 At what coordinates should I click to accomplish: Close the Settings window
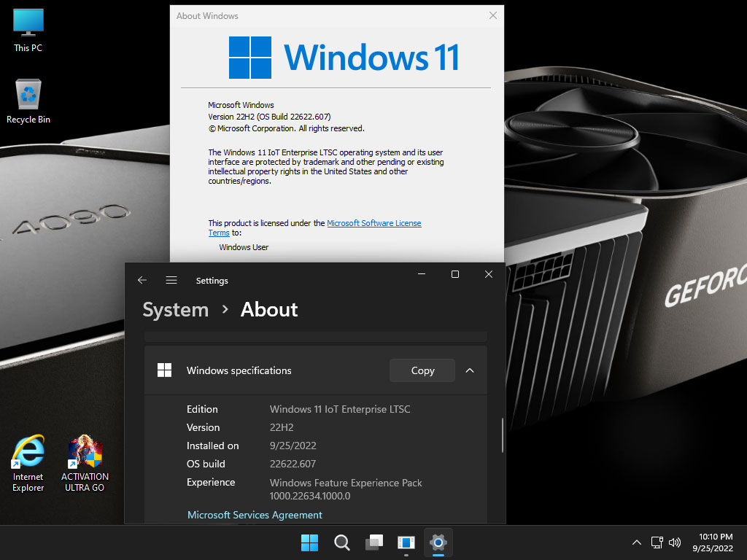489,274
